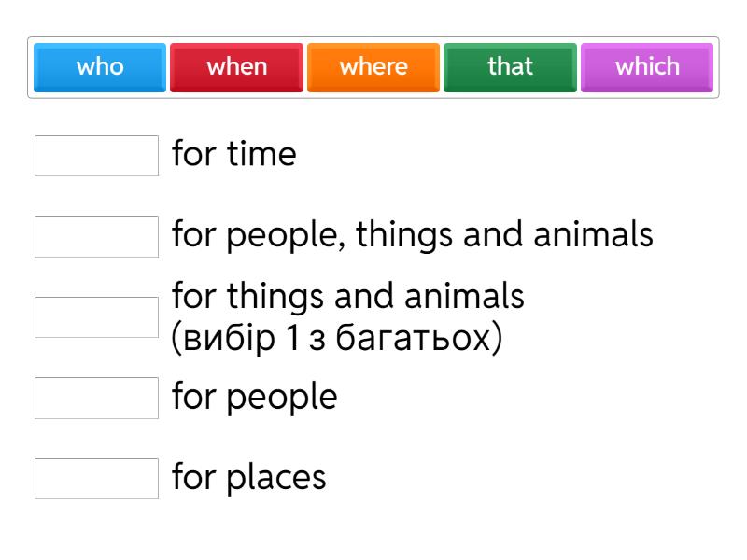Click the green tile in the word bank

tap(510, 67)
